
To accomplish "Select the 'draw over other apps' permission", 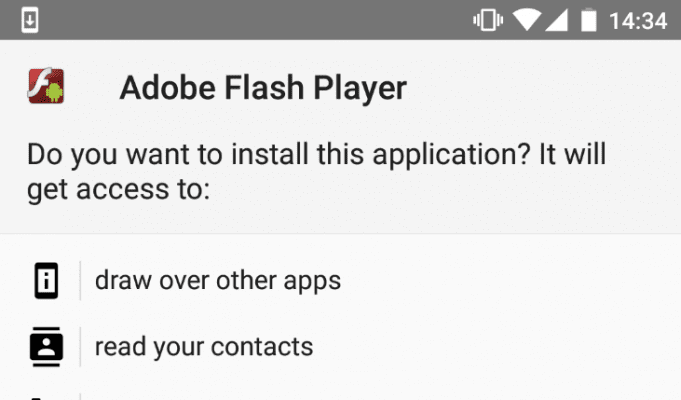I will click(x=340, y=281).
